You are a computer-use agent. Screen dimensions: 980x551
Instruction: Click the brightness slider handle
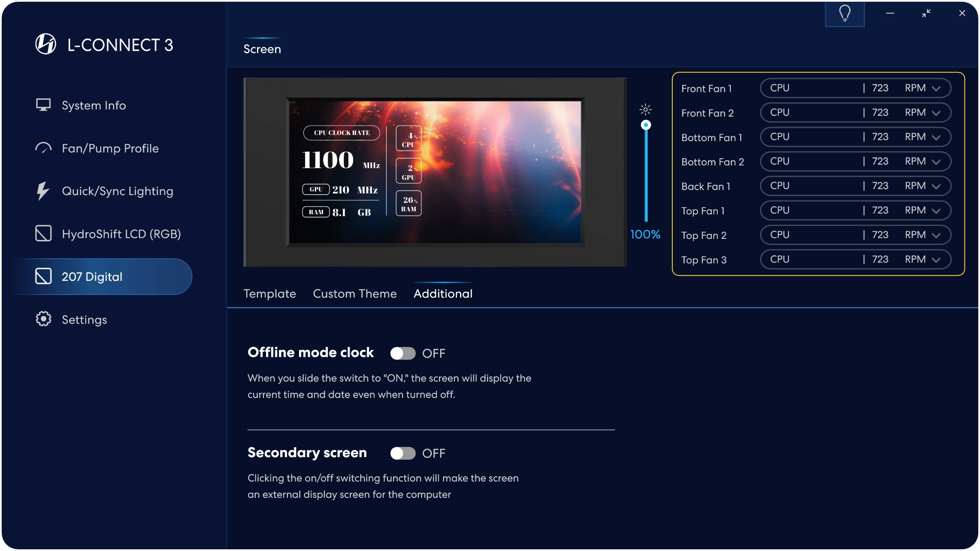(x=646, y=125)
